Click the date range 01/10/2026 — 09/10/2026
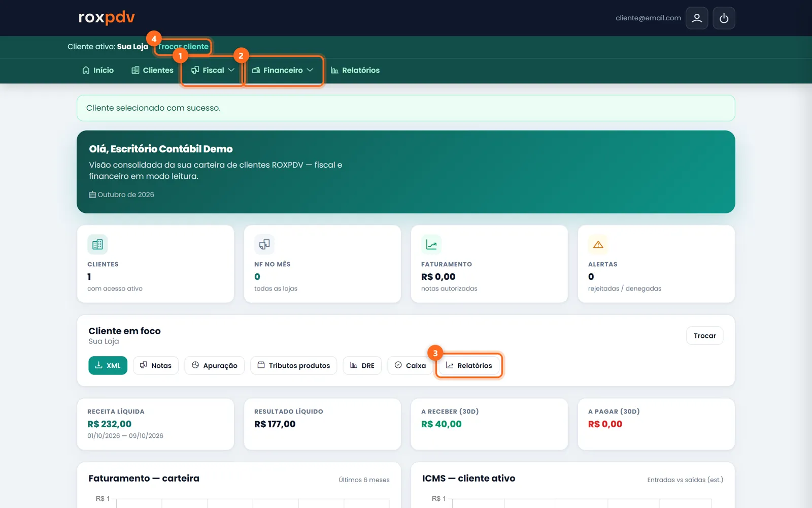 pos(125,436)
